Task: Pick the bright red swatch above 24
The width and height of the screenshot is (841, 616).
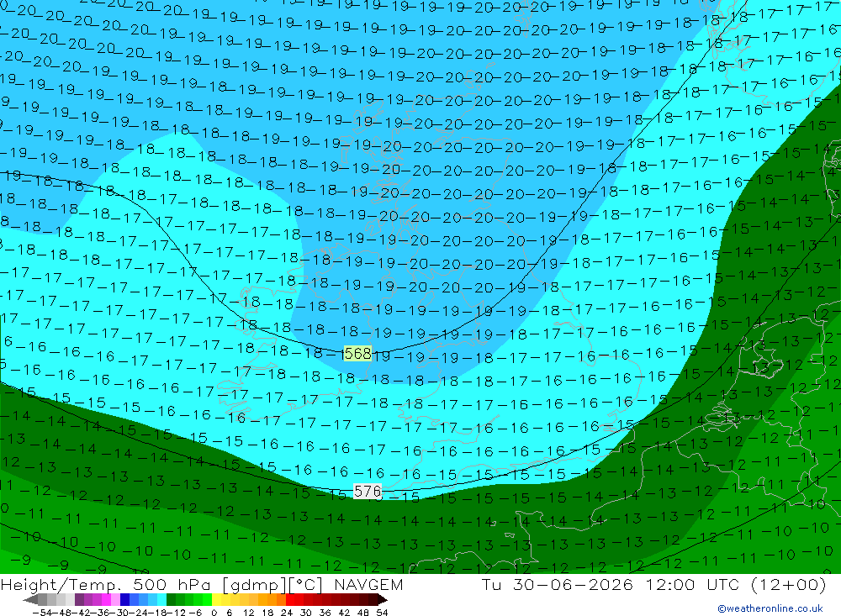Action: click(290, 600)
